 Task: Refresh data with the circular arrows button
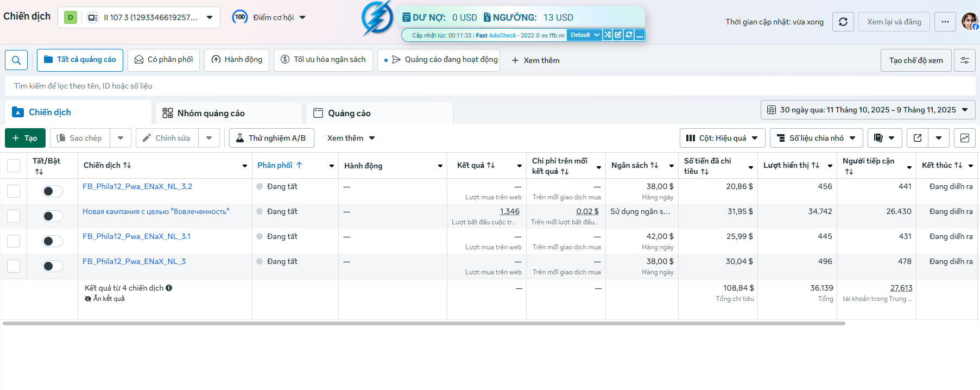[843, 22]
